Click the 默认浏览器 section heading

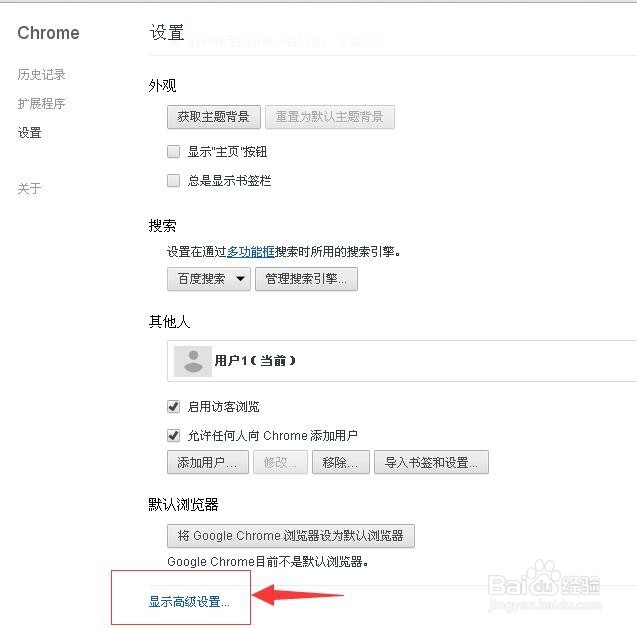pyautogui.click(x=183, y=505)
